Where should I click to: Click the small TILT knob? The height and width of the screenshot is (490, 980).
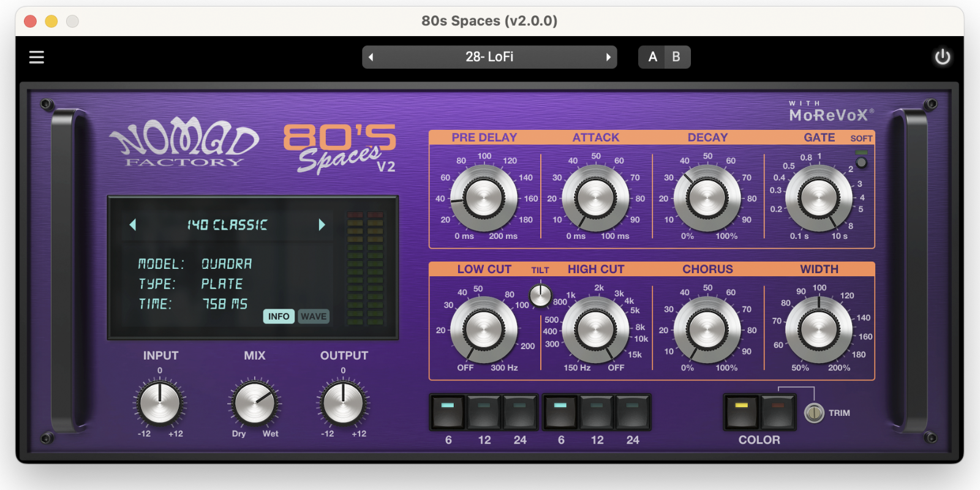540,296
